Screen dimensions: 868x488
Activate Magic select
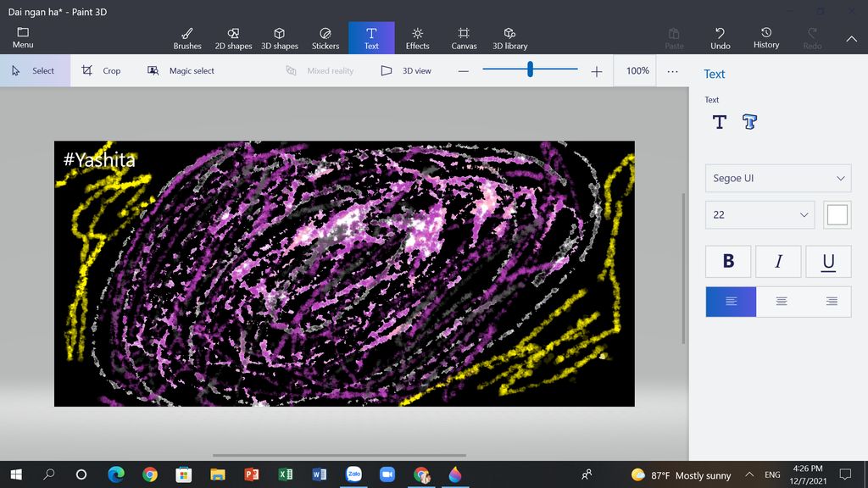click(181, 71)
